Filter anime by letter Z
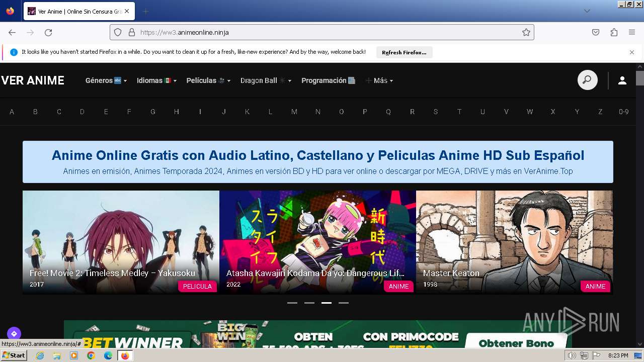 [600, 112]
